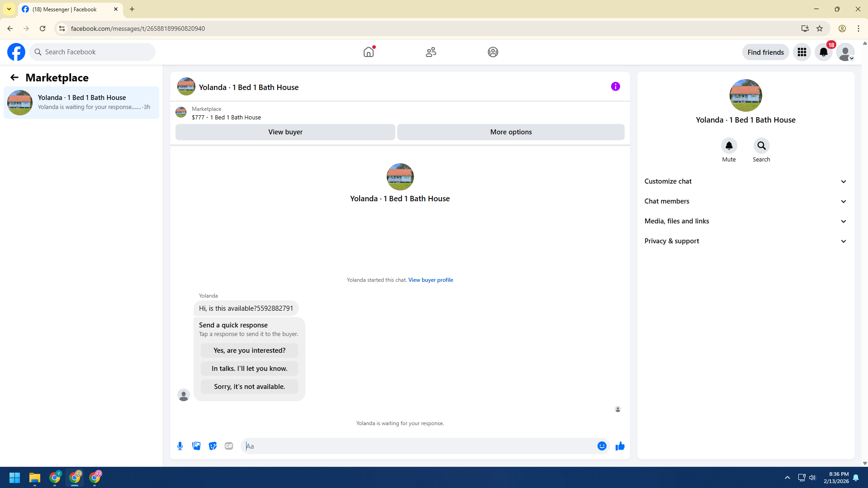This screenshot has width=868, height=488.
Task: Click Find friends button
Action: [x=765, y=52]
